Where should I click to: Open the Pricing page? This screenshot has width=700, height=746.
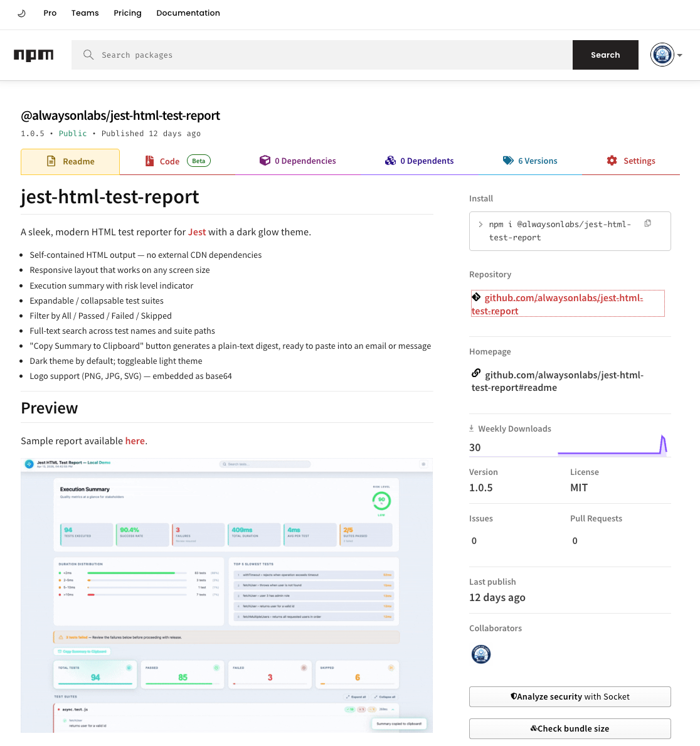(x=127, y=13)
